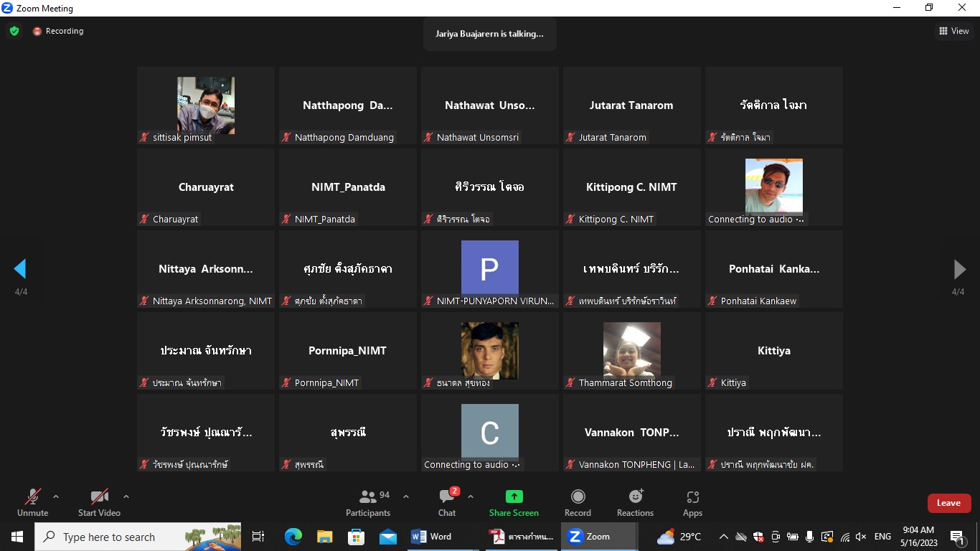Switch to the Word taskbar window
The height and width of the screenshot is (551, 980).
431,537
